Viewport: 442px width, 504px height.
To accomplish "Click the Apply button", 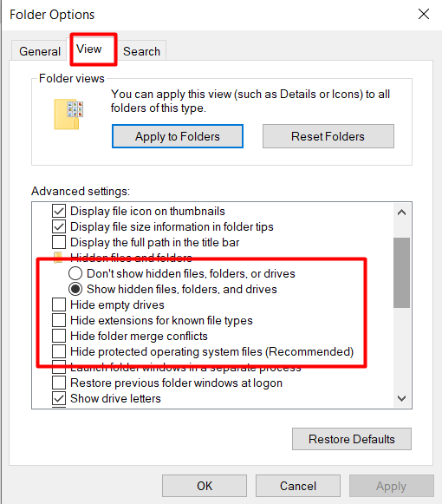I will tap(391, 486).
